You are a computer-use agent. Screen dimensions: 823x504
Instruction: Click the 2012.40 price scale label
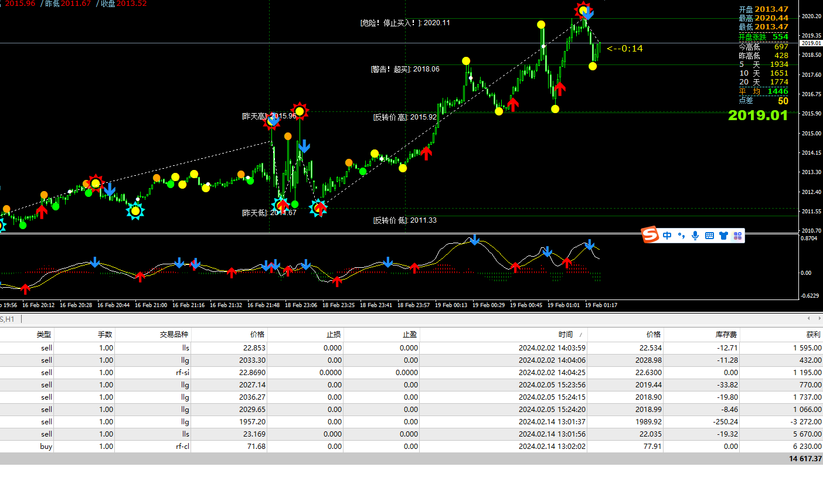(x=811, y=192)
